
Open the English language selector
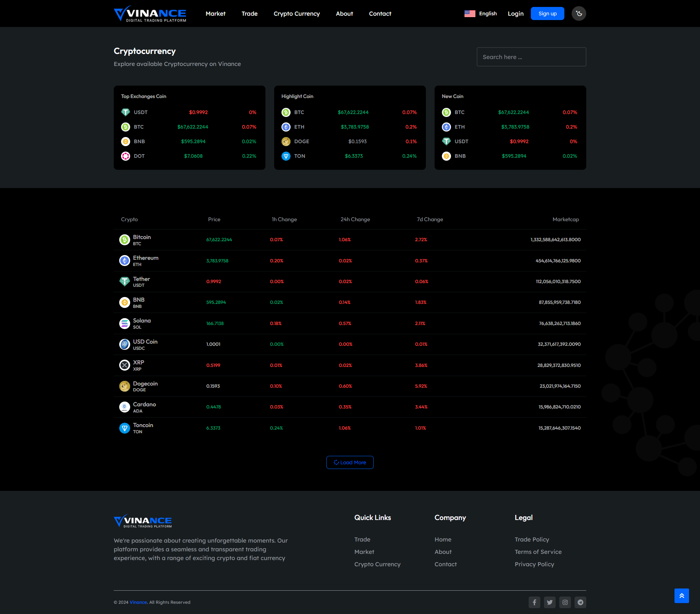(481, 13)
